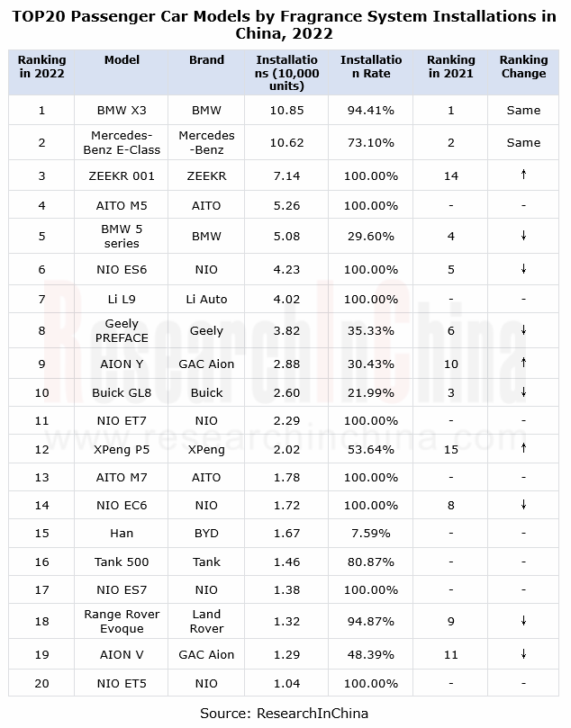
Task: Click the Source: ResearchInChina text
Action: pos(284,713)
